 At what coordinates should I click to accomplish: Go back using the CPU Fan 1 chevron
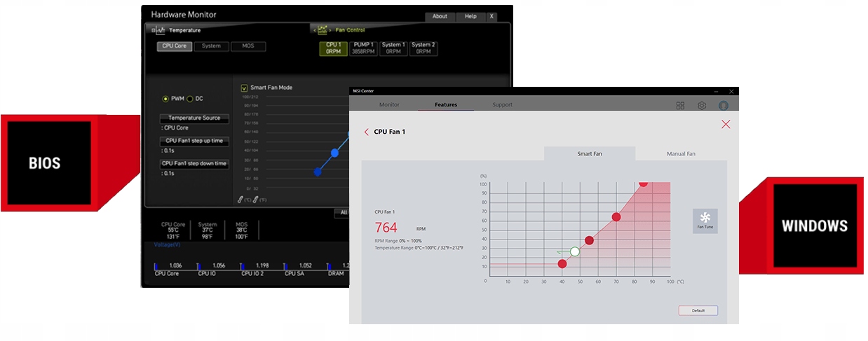pyautogui.click(x=367, y=132)
